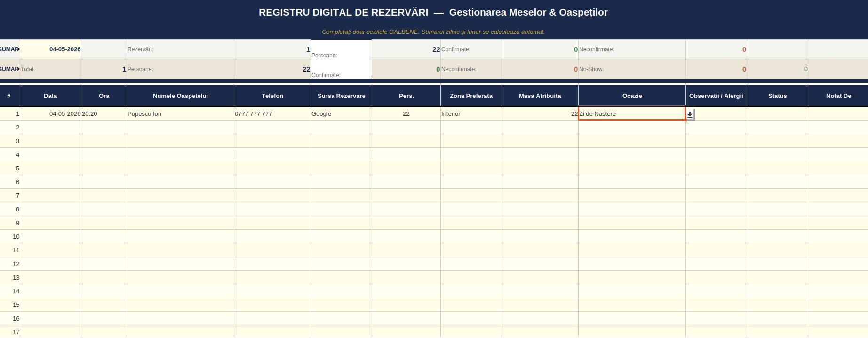Select row number 15
The width and height of the screenshot is (868, 338).
pos(10,305)
